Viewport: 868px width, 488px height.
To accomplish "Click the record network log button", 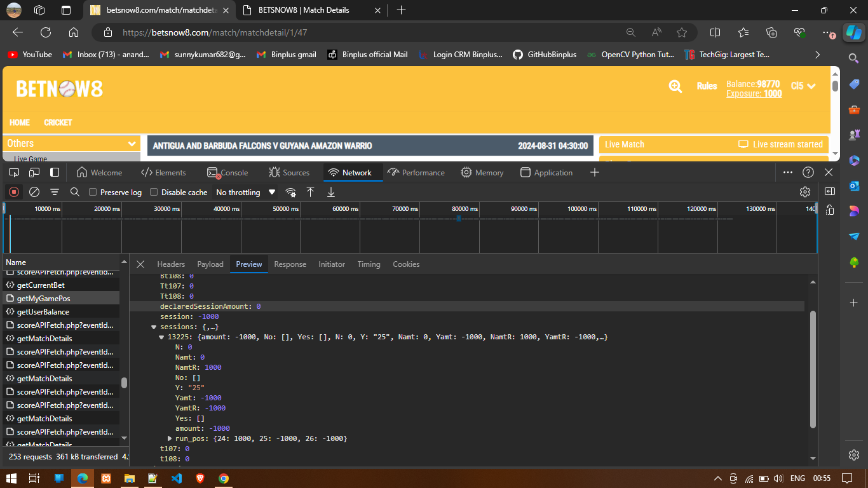I will 14,192.
